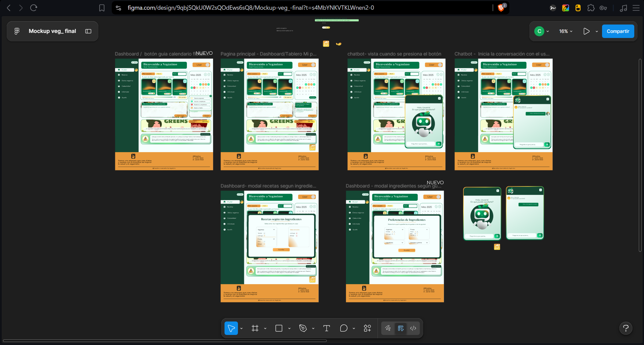Click the standalone chat conversation card

tap(525, 213)
